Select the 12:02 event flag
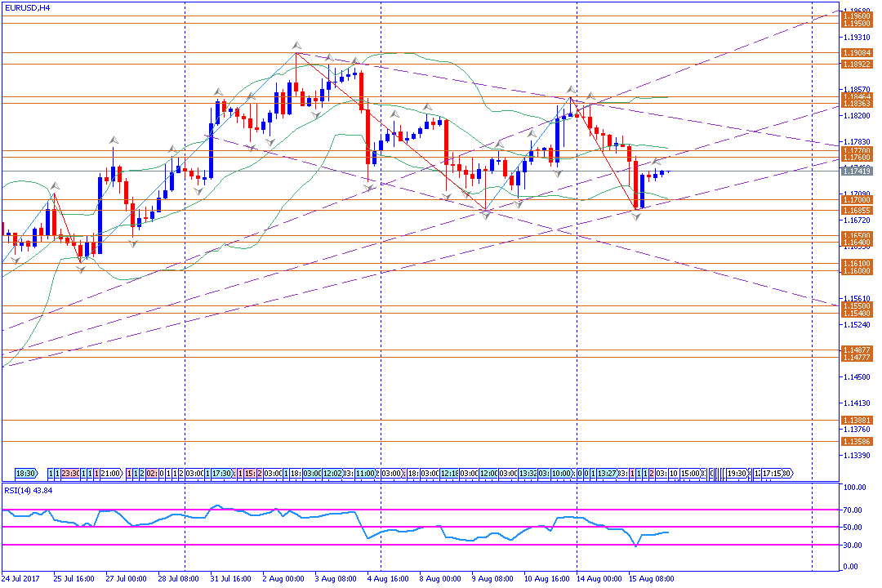 coord(332,473)
